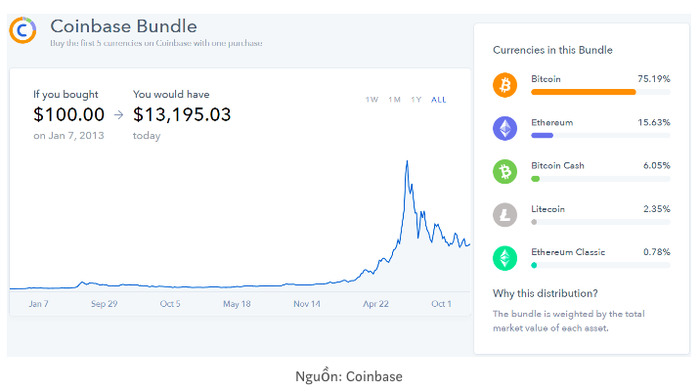The width and height of the screenshot is (700, 391).
Task: Show ALL time chart range
Action: click(x=438, y=100)
